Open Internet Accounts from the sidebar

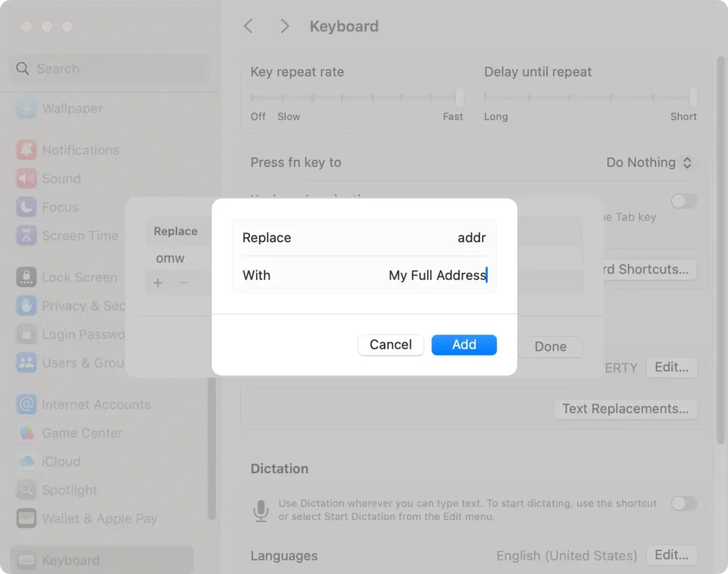tap(26, 404)
